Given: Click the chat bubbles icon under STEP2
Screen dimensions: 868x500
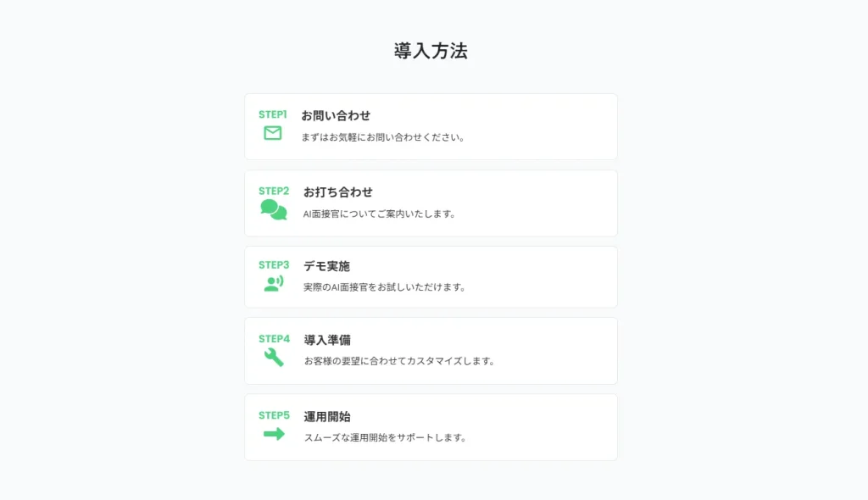Looking at the screenshot, I should coord(274,209).
